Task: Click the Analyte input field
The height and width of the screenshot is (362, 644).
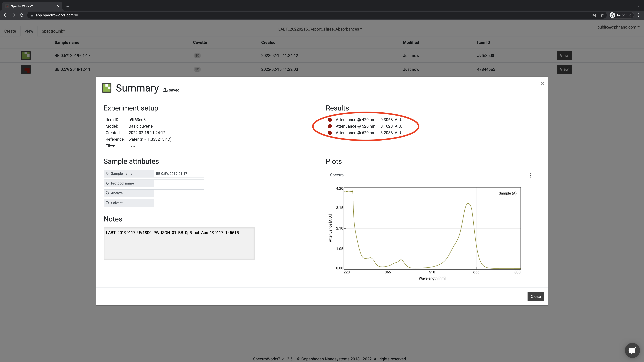Action: pyautogui.click(x=179, y=193)
